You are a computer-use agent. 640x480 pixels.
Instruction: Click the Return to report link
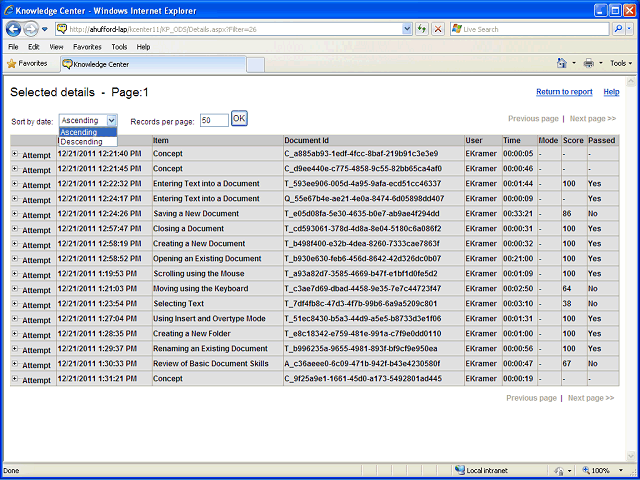pos(564,92)
